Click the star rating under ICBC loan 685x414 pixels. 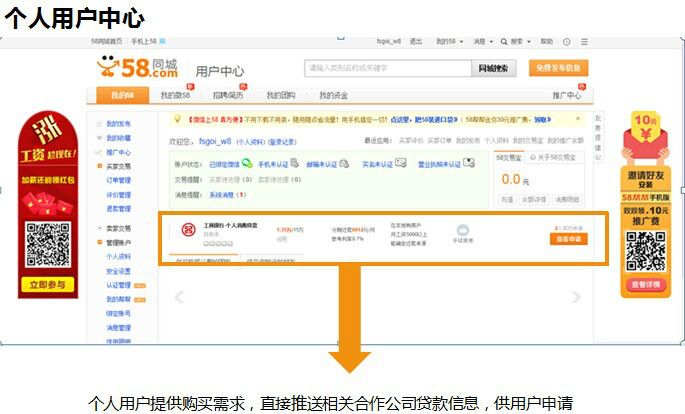click(x=218, y=243)
